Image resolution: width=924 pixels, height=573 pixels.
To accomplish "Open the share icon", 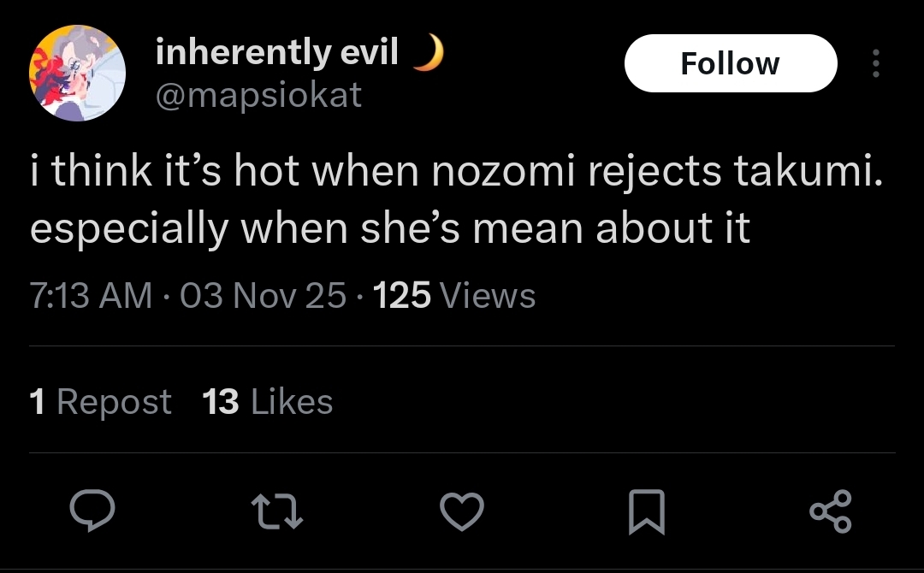I will coord(830,511).
